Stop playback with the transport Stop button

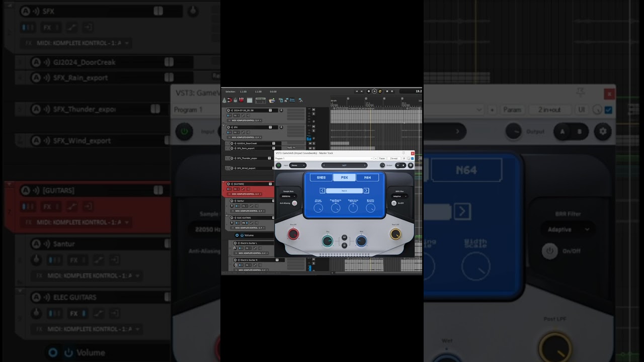point(387,92)
